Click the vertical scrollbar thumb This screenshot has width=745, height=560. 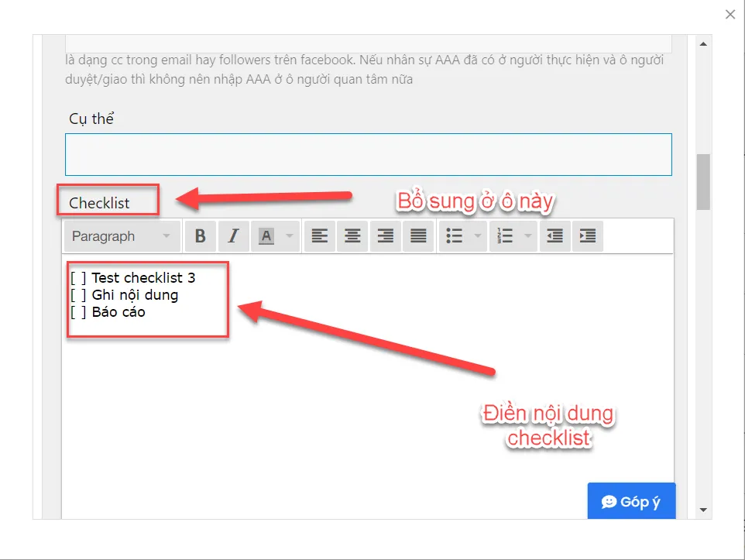pyautogui.click(x=703, y=181)
